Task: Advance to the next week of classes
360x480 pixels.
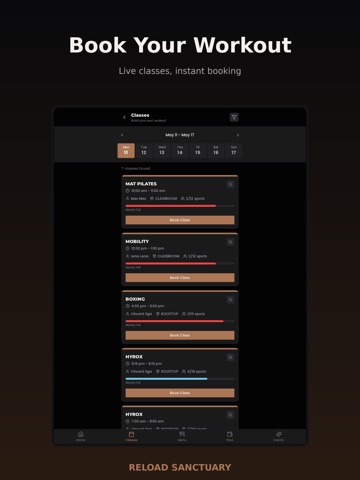Action: tap(238, 135)
